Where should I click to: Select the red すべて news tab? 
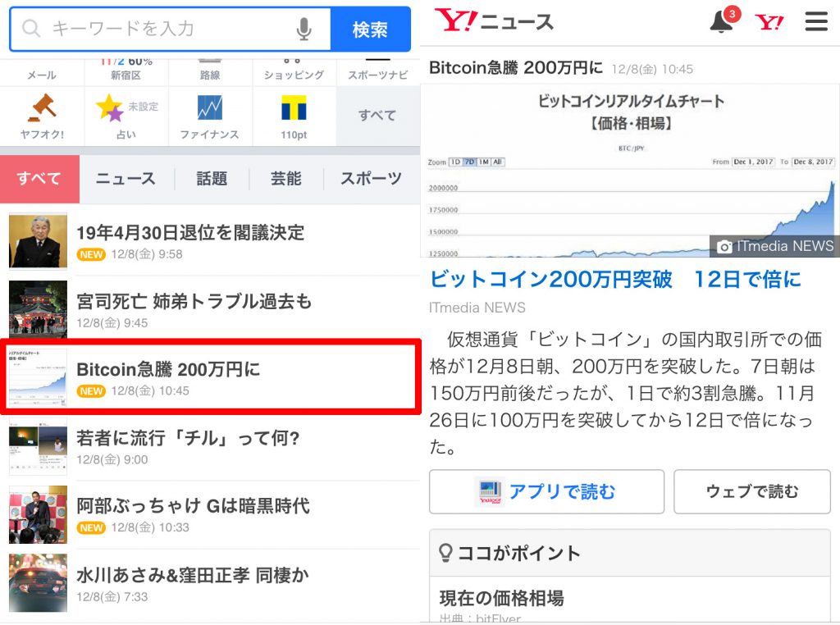tap(39, 179)
